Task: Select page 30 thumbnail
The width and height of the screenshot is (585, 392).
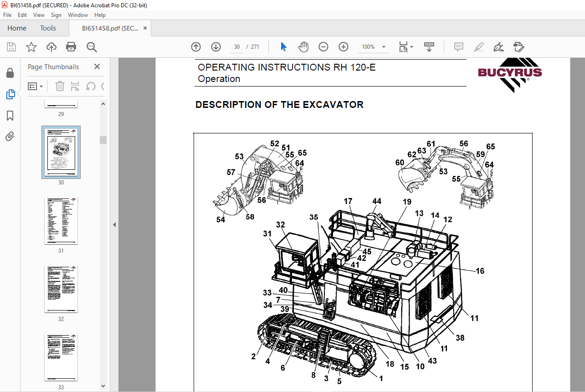Action: pos(61,153)
